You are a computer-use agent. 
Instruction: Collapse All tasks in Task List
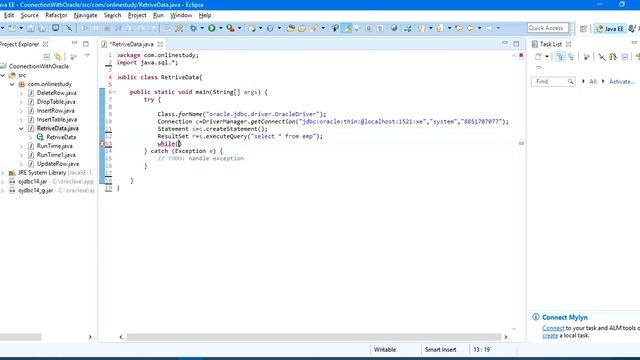pyautogui.click(x=625, y=57)
